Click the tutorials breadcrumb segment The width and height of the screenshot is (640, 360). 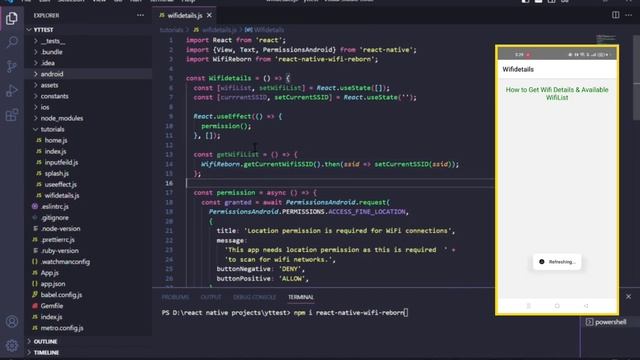tap(171, 30)
